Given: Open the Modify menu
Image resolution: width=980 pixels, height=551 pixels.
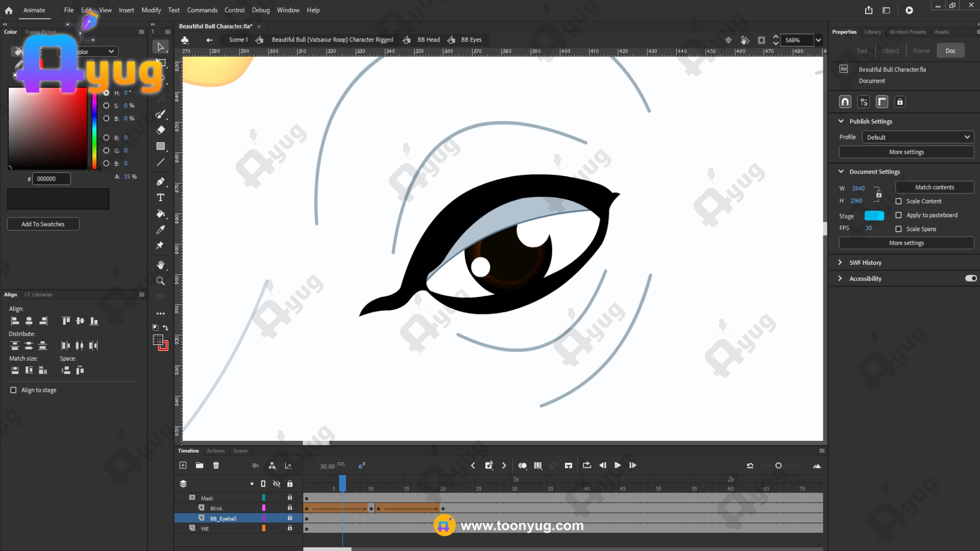Looking at the screenshot, I should click(x=151, y=10).
